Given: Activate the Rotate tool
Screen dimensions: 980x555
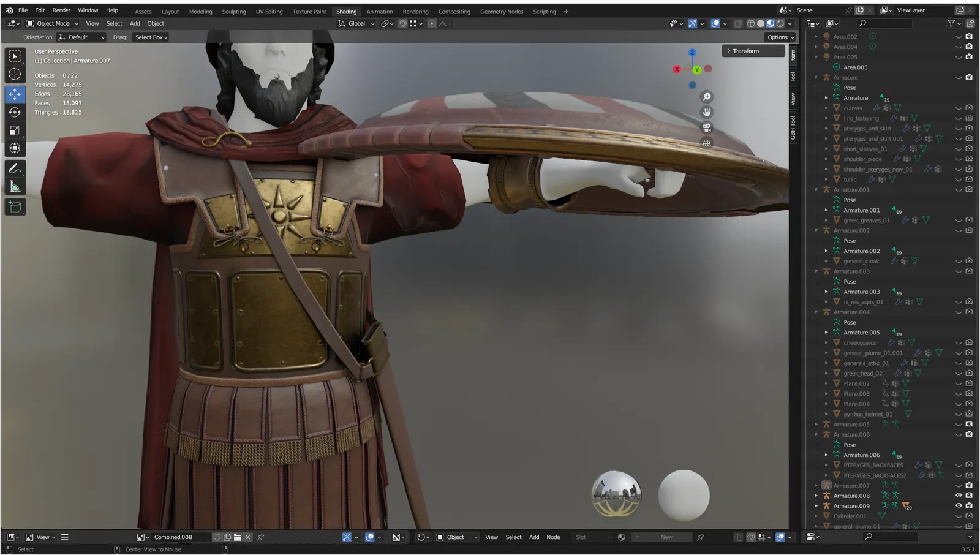Looking at the screenshot, I should pyautogui.click(x=15, y=113).
